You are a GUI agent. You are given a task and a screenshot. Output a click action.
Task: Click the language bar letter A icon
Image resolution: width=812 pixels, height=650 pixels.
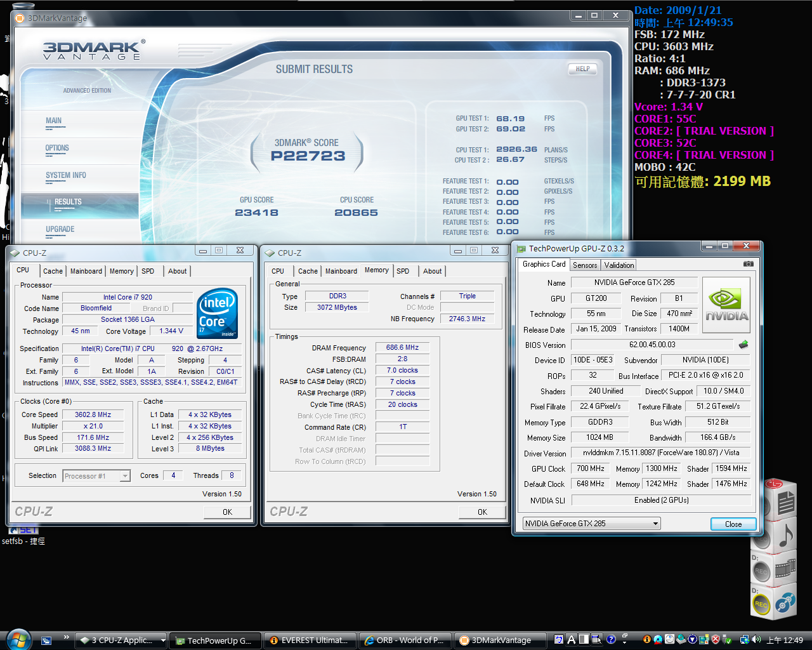click(572, 640)
